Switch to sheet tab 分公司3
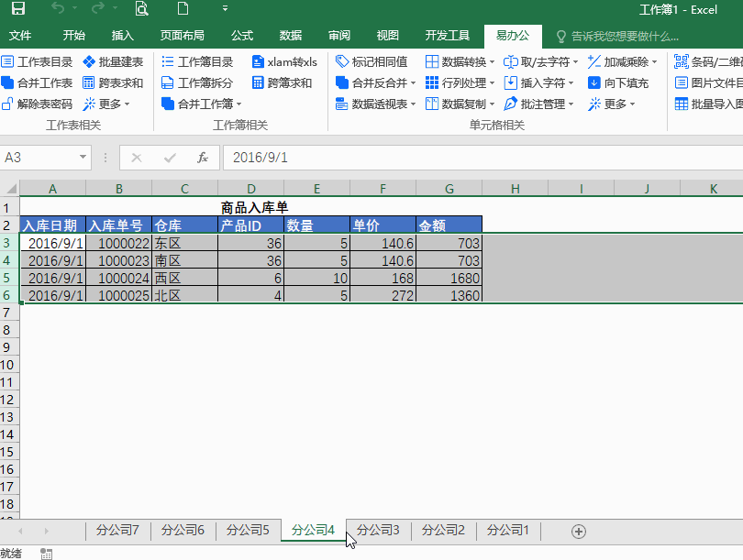This screenshot has width=743, height=560. tap(378, 530)
